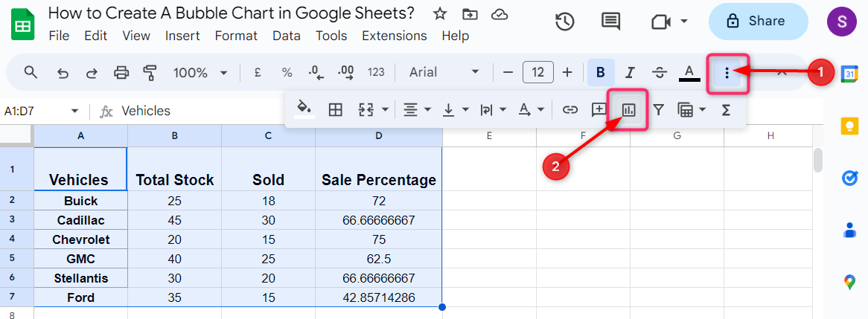Screen dimensions: 868x319
Task: Click the Create a filter icon
Action: pyautogui.click(x=659, y=110)
